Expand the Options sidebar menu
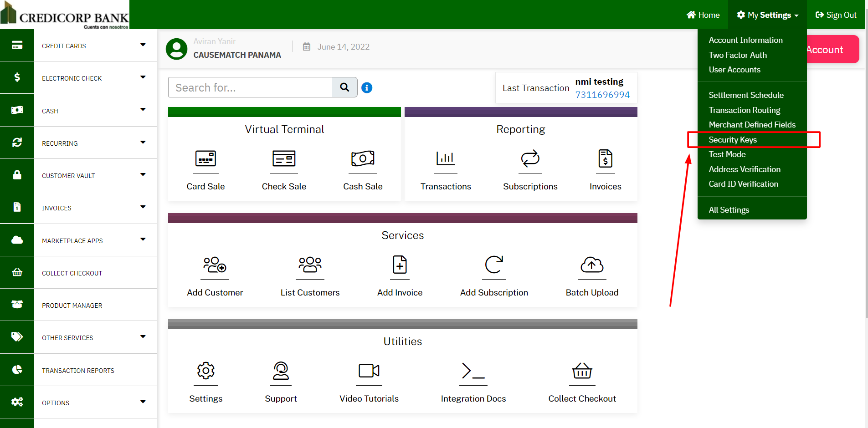Viewport: 868px width, 428px height. pyautogui.click(x=143, y=402)
